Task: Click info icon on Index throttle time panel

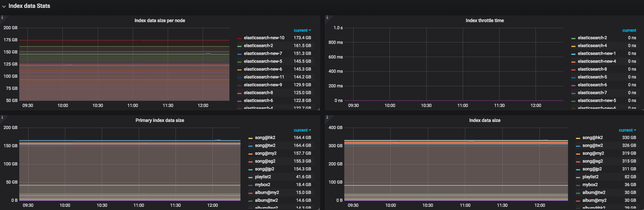Action: point(327,17)
